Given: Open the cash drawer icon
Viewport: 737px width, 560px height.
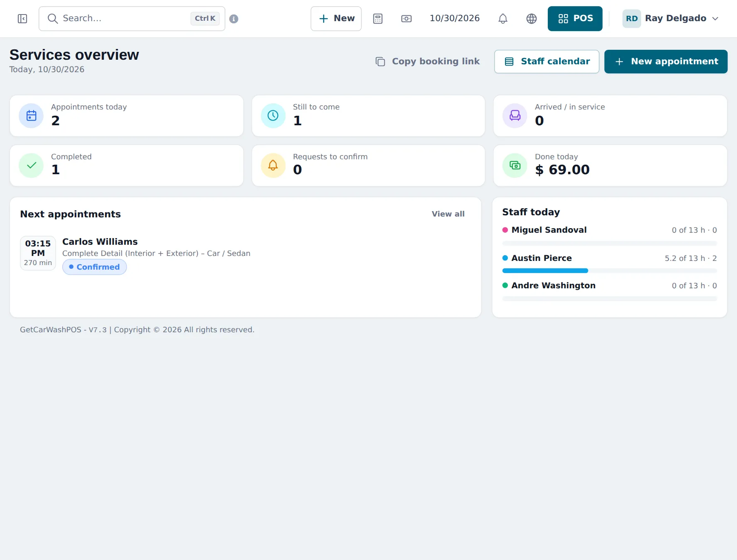Looking at the screenshot, I should [x=406, y=19].
